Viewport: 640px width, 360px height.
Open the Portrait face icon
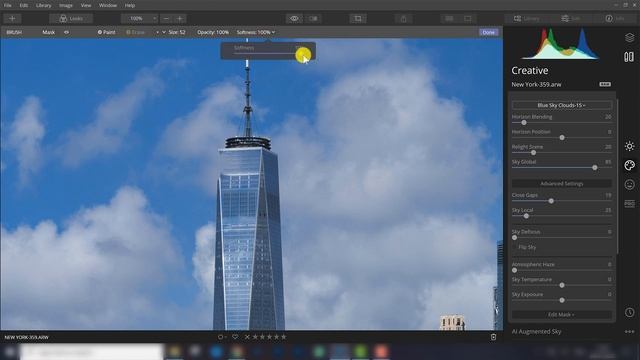click(629, 184)
